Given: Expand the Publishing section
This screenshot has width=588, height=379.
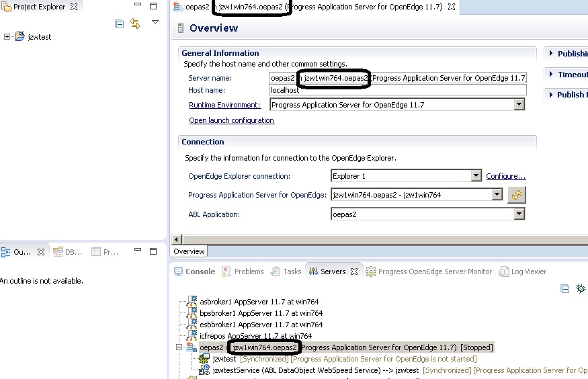Looking at the screenshot, I should [551, 53].
